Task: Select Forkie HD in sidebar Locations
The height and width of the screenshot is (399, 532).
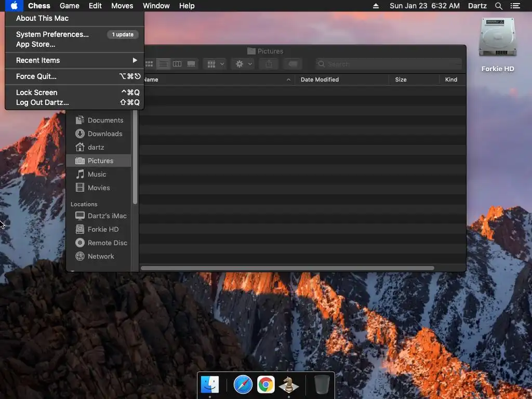Action: [x=99, y=229]
